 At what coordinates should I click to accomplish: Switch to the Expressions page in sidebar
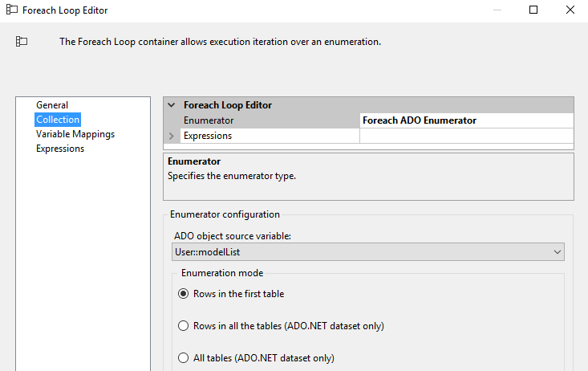(60, 149)
